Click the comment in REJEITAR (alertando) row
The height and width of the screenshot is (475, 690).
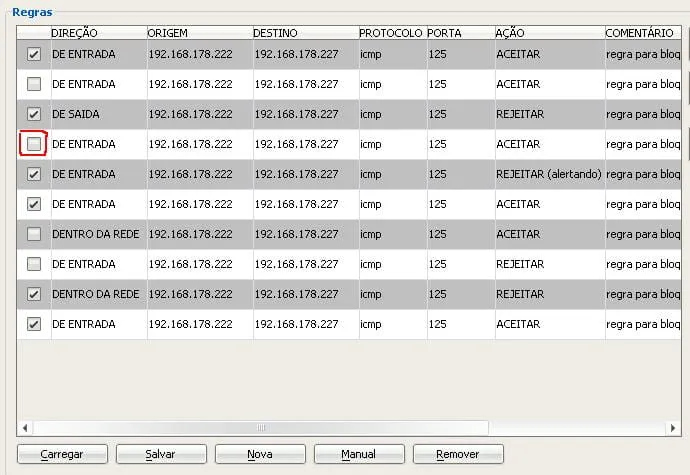point(643,174)
